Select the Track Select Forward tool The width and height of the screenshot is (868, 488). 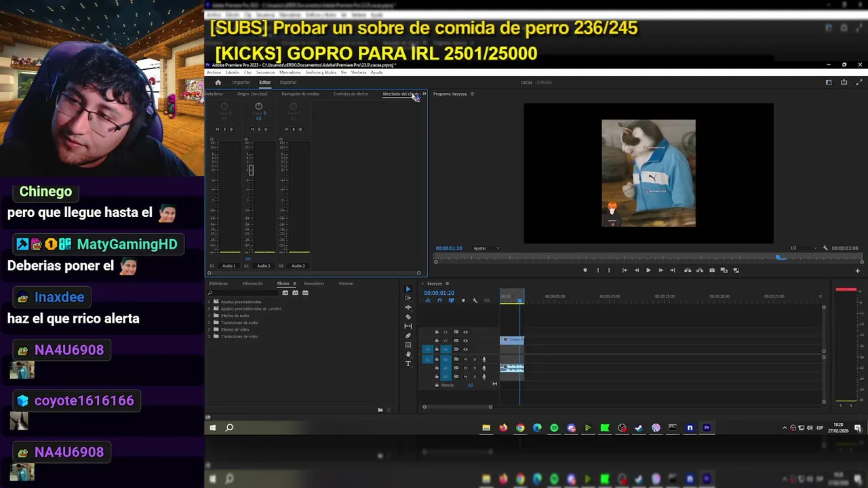[408, 298]
